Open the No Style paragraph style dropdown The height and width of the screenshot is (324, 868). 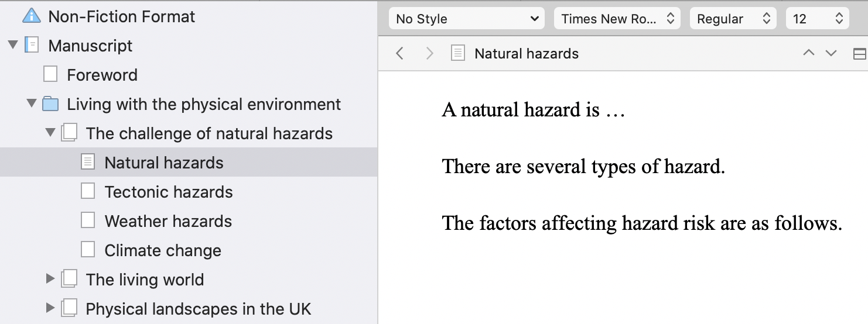467,19
